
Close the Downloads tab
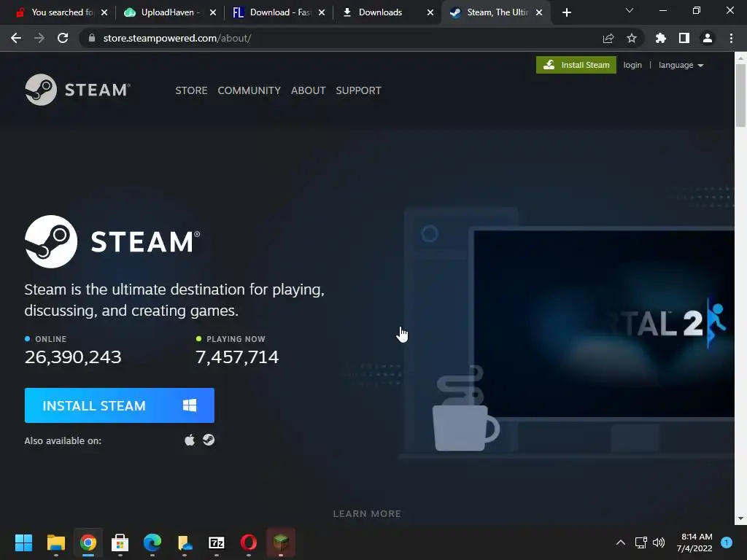[430, 12]
